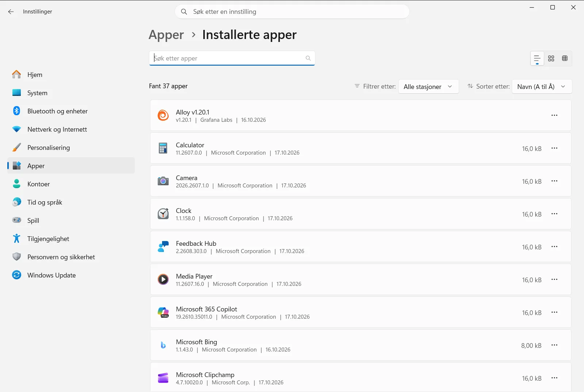
Task: Click the Calculator app icon
Action: click(x=163, y=148)
